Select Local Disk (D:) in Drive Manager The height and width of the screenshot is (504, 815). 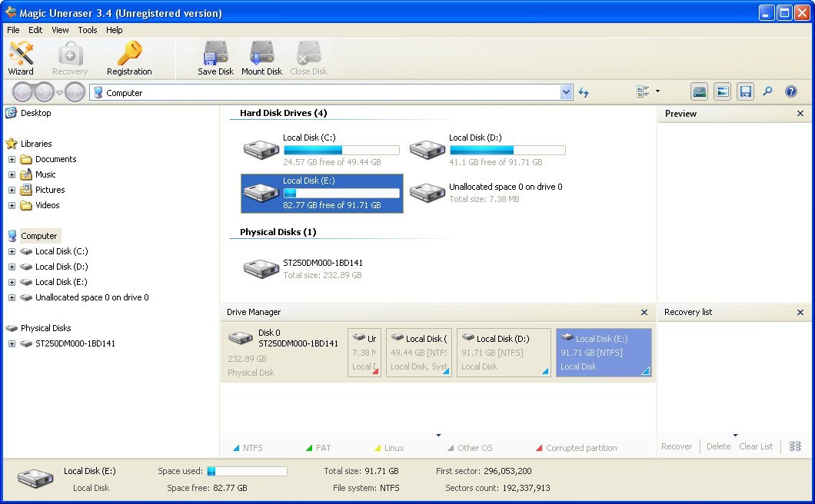pos(504,352)
